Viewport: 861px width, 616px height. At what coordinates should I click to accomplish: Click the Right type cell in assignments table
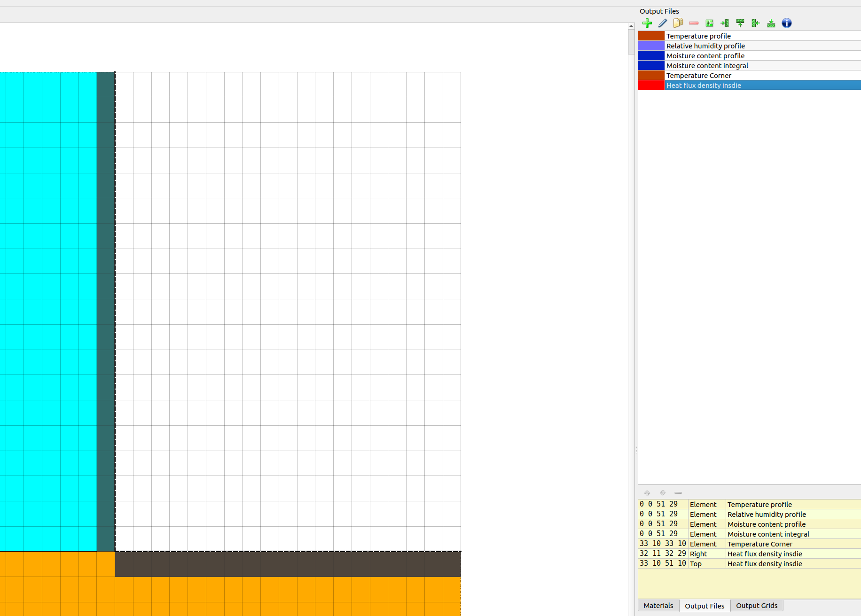click(707, 554)
